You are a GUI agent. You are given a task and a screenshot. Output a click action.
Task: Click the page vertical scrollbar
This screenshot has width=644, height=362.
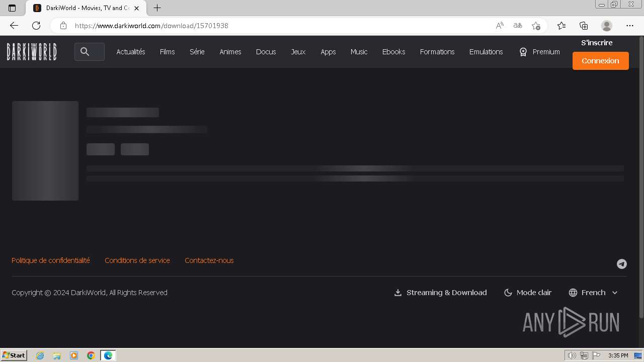coord(641,176)
